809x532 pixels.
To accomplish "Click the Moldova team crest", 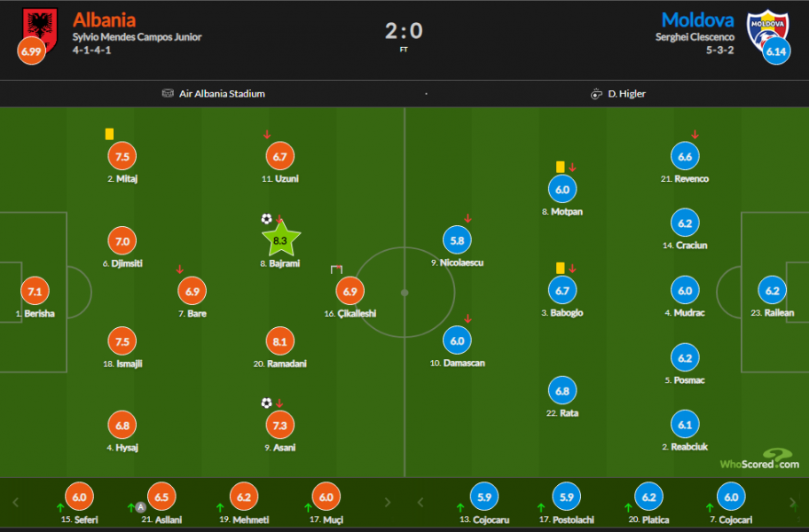I will [767, 30].
